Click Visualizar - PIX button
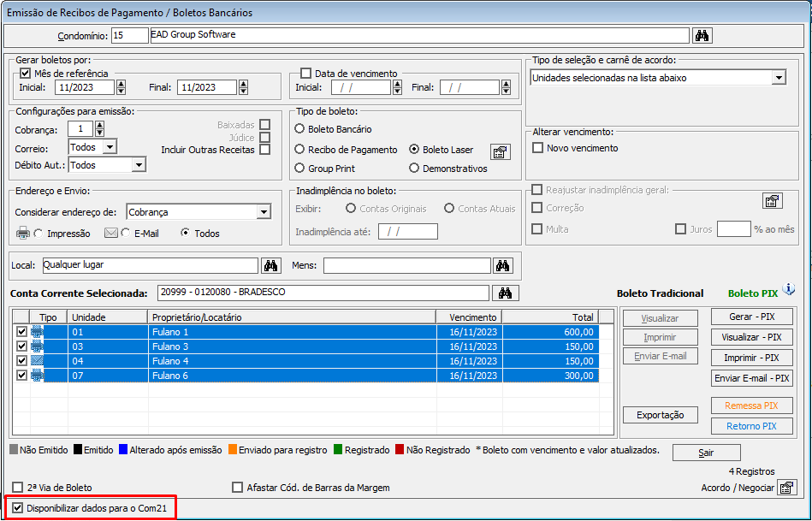 pyautogui.click(x=751, y=337)
